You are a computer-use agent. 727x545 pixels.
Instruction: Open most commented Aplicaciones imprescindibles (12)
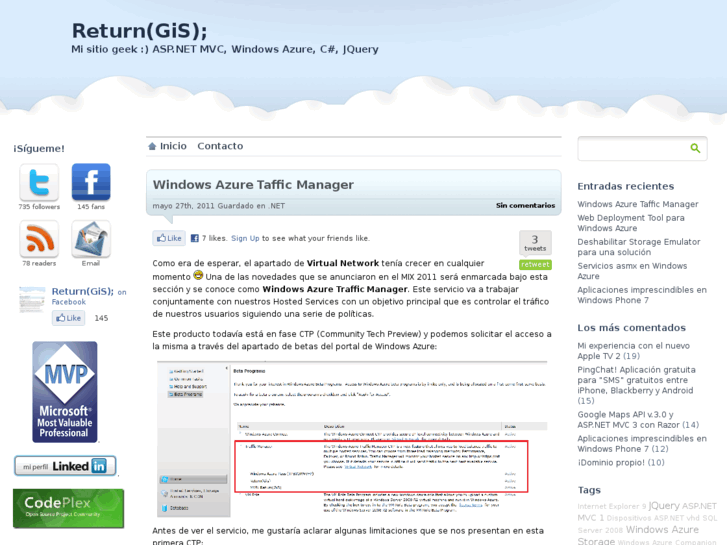[x=642, y=443]
